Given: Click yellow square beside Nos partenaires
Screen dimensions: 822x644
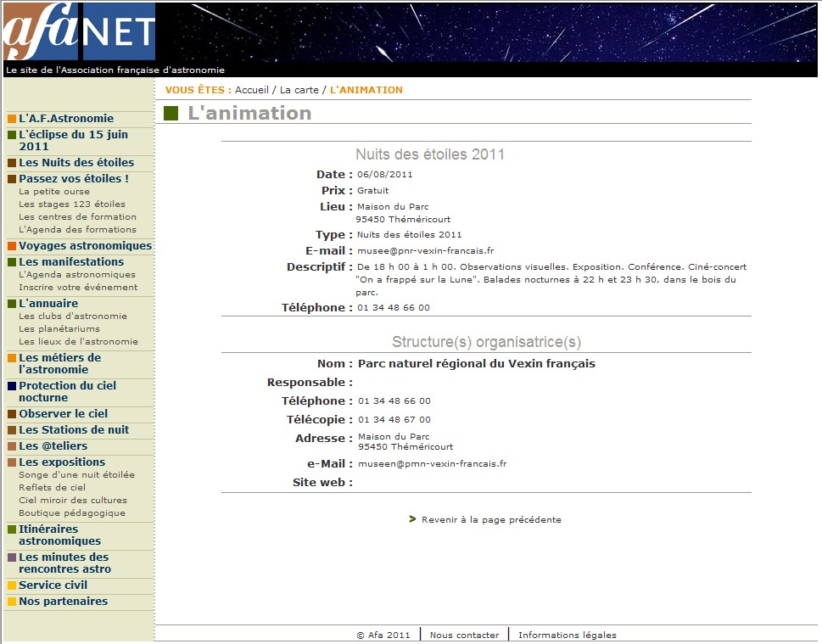Looking at the screenshot, I should [12, 602].
